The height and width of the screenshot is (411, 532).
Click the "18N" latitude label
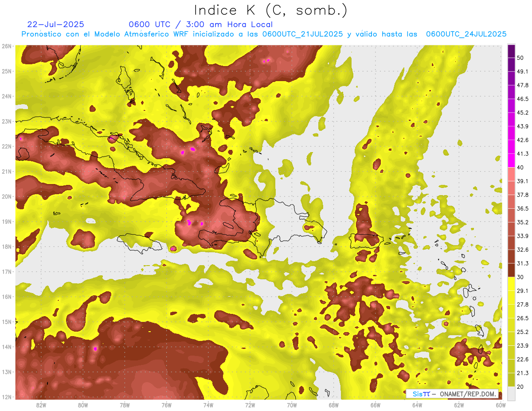7,247
